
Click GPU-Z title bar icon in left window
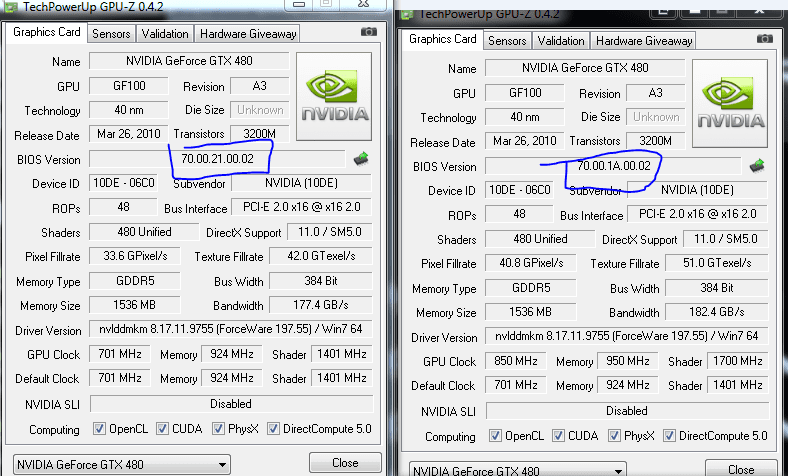(x=11, y=7)
